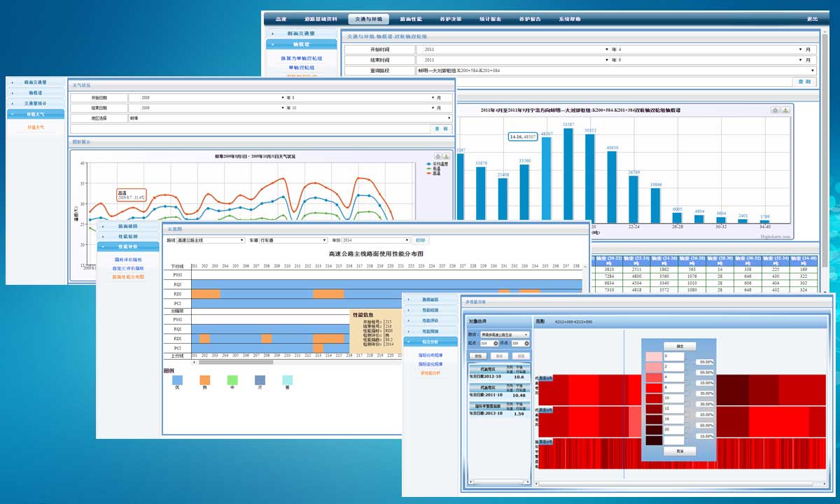The height and width of the screenshot is (504, 840).
Task: Open the 地区选择 region dropdown
Action: (x=290, y=118)
